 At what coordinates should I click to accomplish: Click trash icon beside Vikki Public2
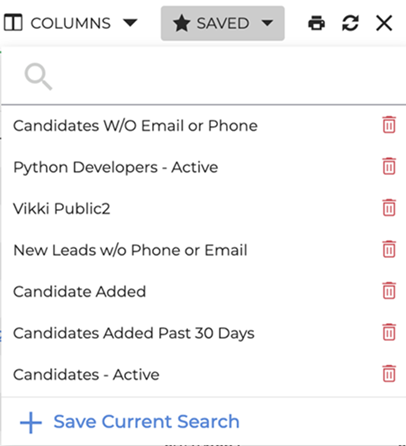click(389, 208)
